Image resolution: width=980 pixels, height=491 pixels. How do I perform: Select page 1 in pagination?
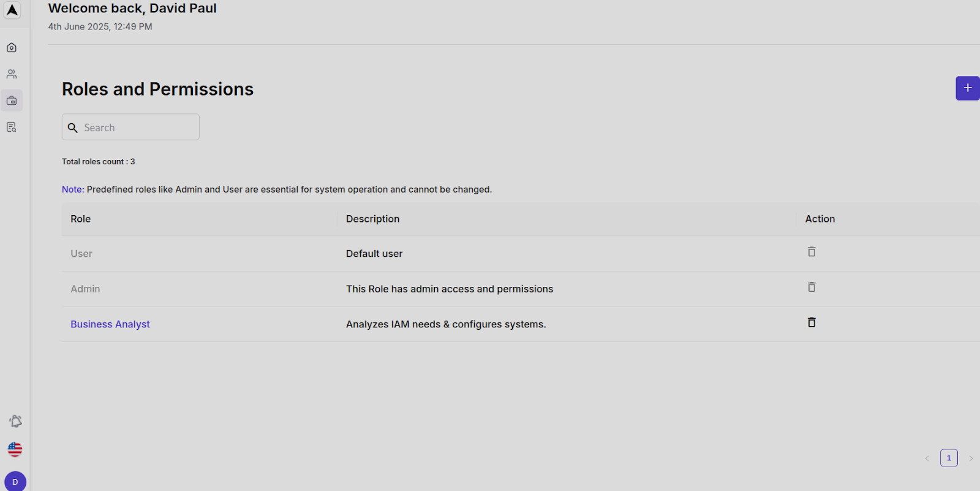(x=949, y=458)
